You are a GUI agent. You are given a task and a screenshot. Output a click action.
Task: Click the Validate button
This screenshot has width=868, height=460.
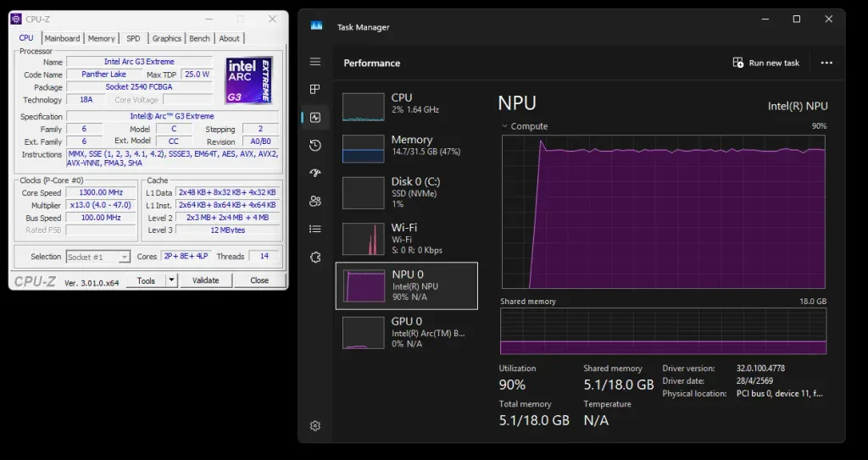point(205,280)
